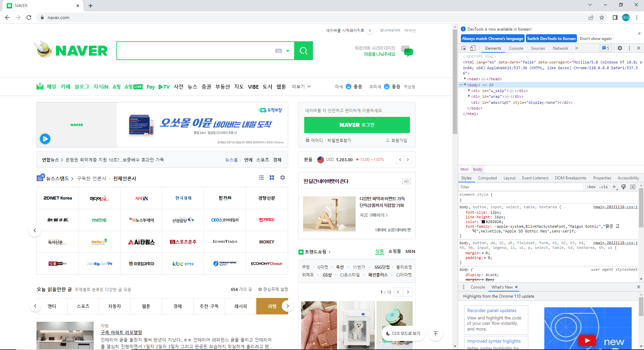This screenshot has height=350, width=644.
Task: Play the banner ad video button
Action: coord(45,139)
